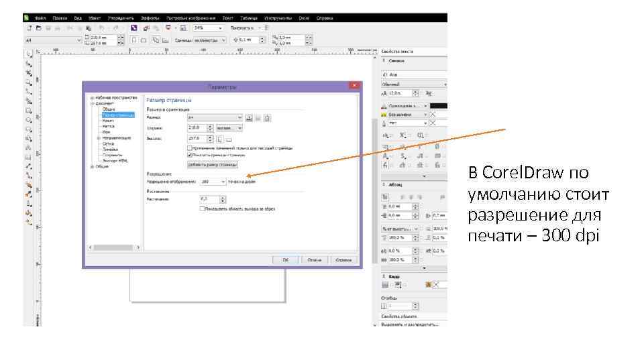
Task: Select Направляющие item in options tree
Action: (117, 138)
